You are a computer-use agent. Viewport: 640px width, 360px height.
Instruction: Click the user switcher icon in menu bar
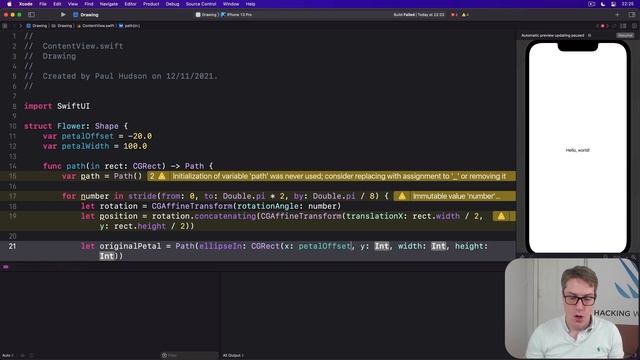click(613, 4)
